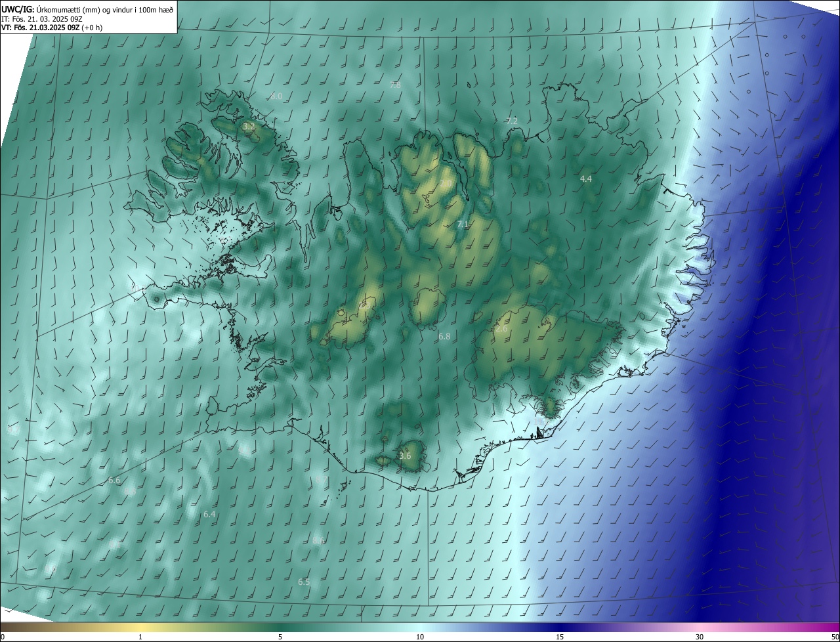Screen dimensions: 840x642
Task: Click the color scale tick labeled 30
Action: (x=700, y=637)
